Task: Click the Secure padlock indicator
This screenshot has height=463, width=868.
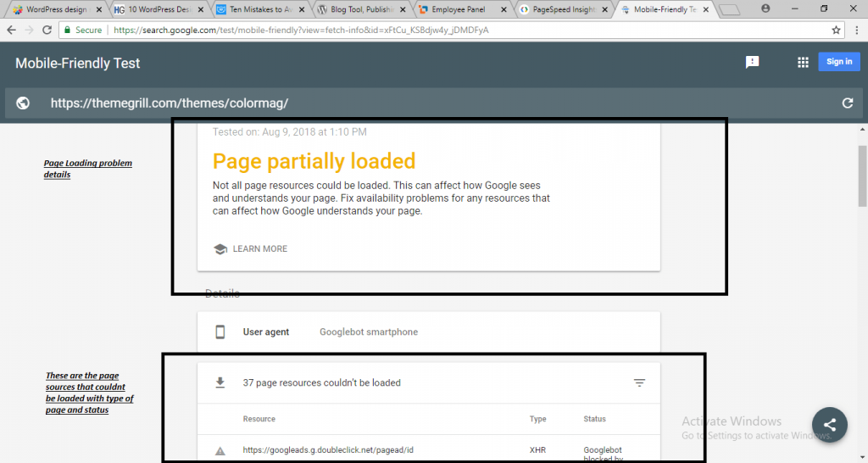Action: click(83, 30)
